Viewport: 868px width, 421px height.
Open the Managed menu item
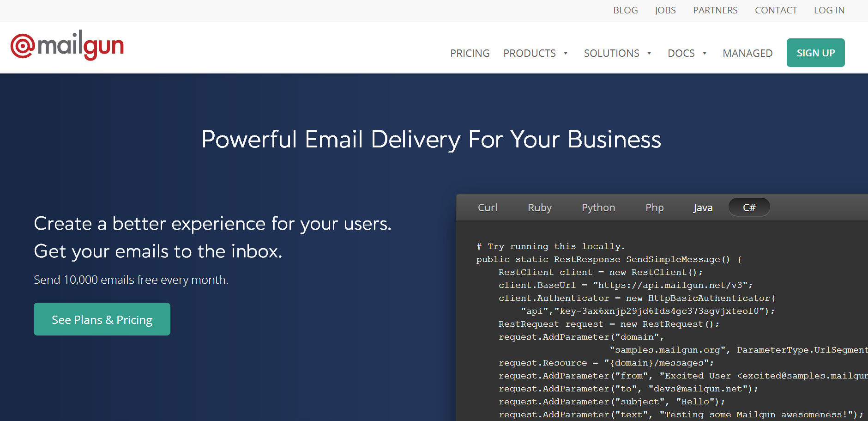coord(747,53)
